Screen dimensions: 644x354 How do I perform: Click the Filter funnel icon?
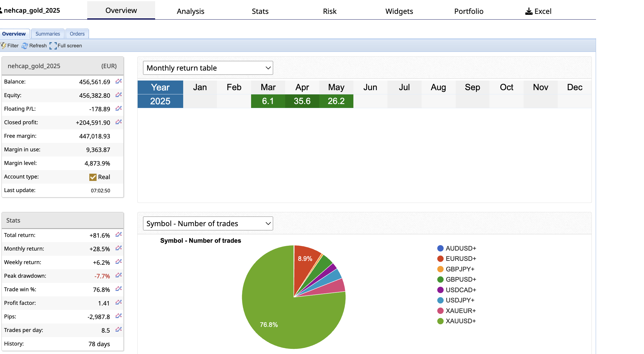tap(4, 46)
